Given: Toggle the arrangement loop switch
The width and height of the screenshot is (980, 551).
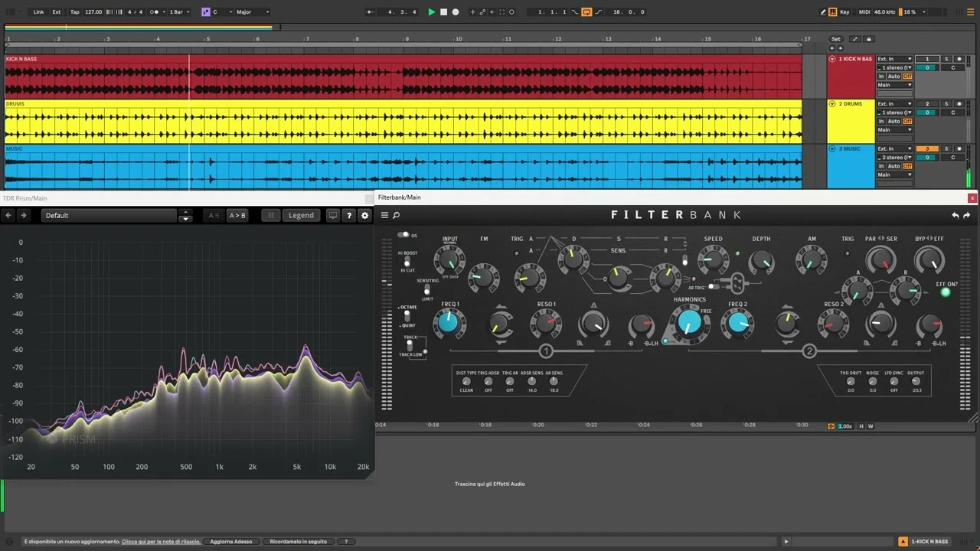Looking at the screenshot, I should tap(586, 12).
